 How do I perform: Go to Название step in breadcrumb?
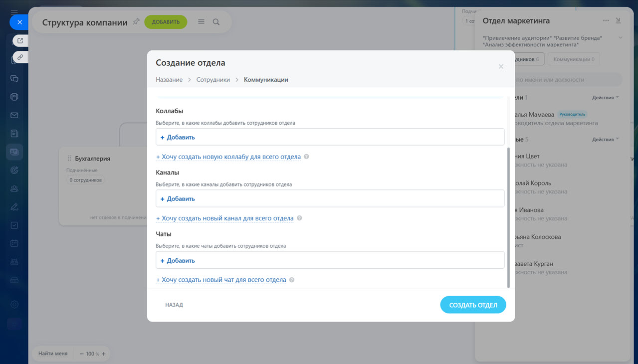(x=169, y=80)
